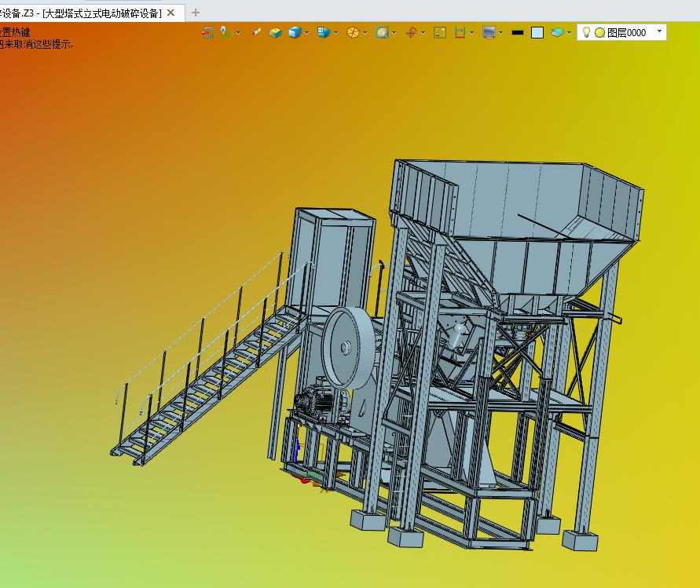Select the 大型塔式立式电动破碎设备 document tab
This screenshot has height=588, width=700.
point(91,13)
